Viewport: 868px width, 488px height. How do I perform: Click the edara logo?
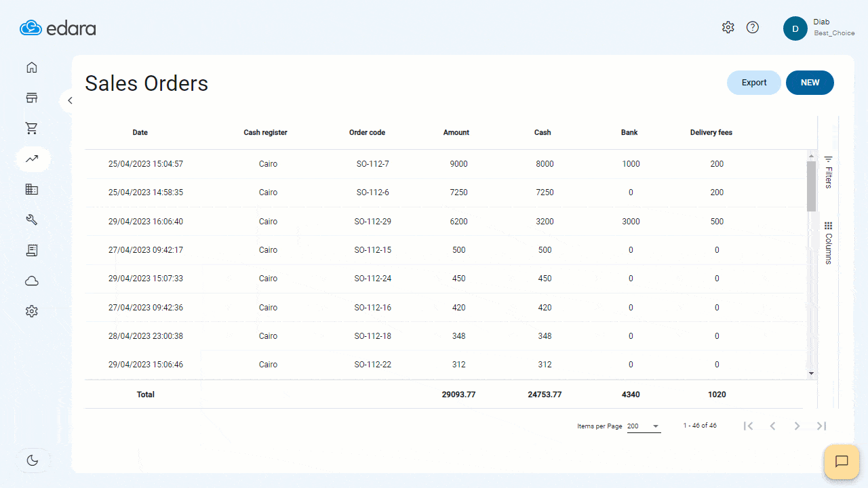58,28
